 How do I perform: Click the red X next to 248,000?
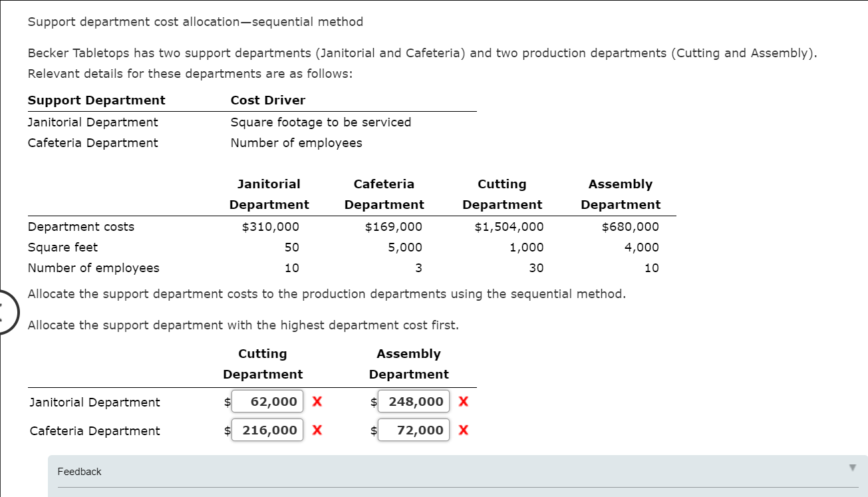[x=464, y=402]
